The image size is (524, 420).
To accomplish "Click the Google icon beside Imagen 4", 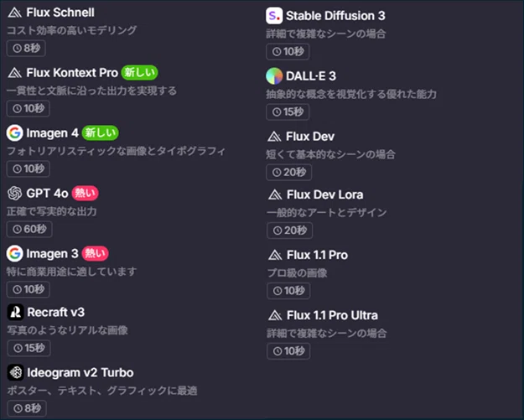I will [x=15, y=133].
